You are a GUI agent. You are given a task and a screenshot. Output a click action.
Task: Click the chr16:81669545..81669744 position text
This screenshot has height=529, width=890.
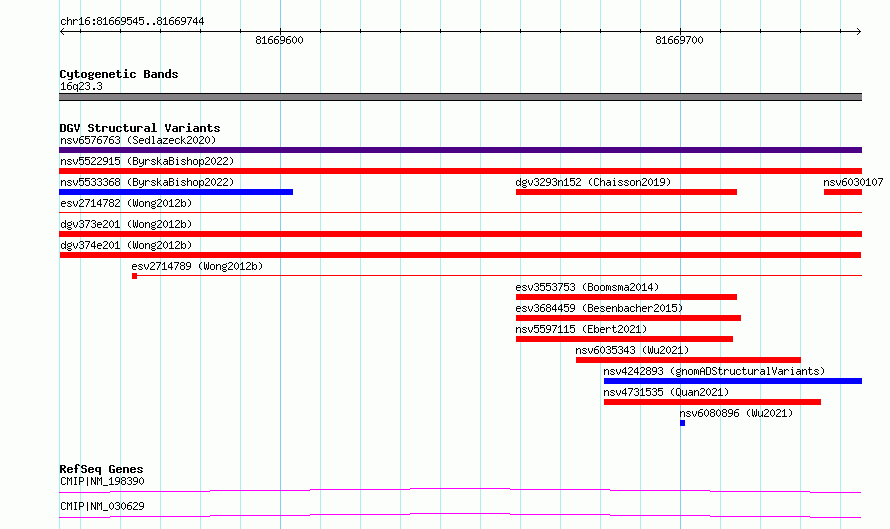(x=132, y=22)
